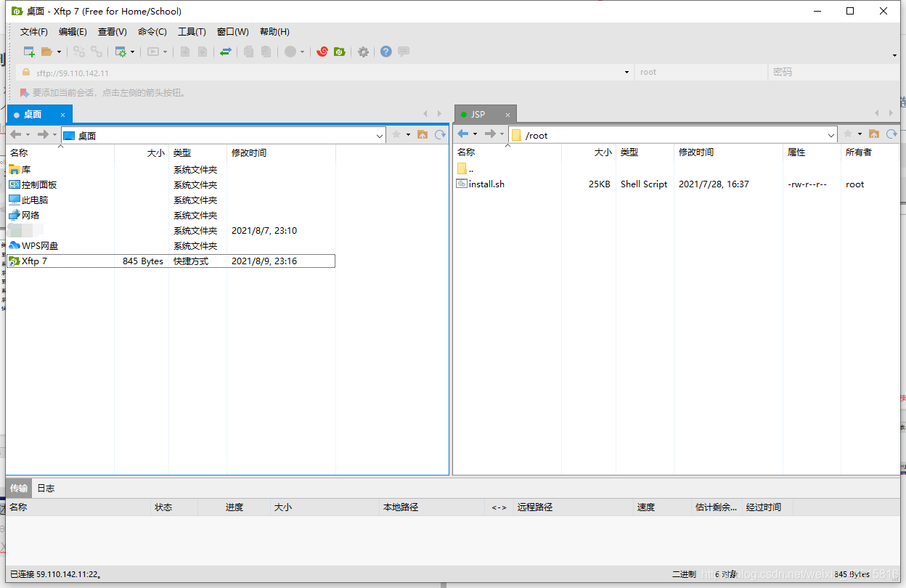Expand the Session Properties dropdown arrow
Image resolution: width=906 pixels, height=588 pixels.
132,52
